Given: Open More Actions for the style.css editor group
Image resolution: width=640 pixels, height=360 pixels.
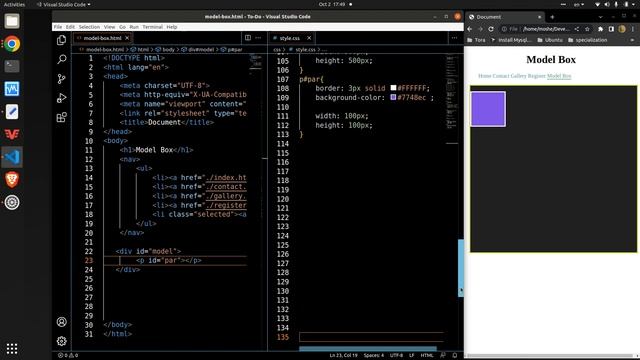Looking at the screenshot, I should click(454, 38).
